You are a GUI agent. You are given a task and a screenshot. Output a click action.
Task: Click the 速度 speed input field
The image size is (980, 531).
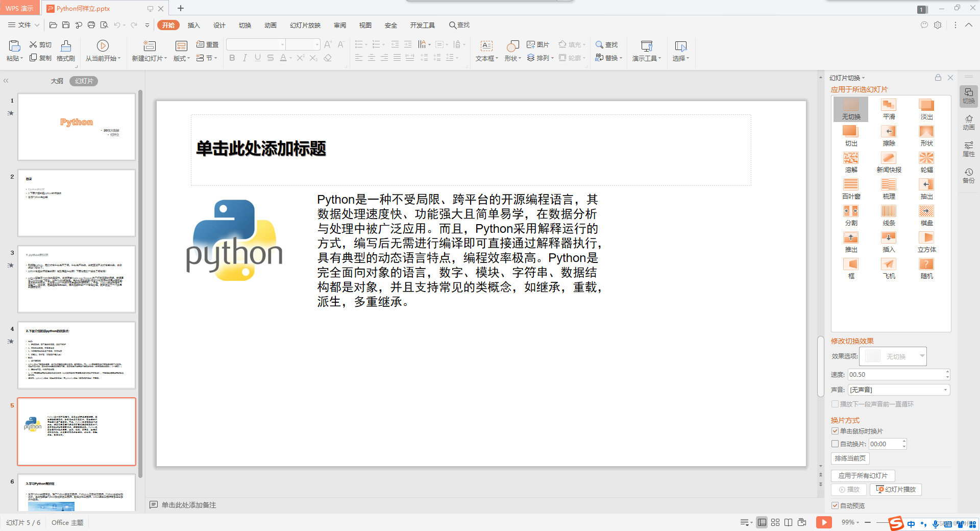[x=896, y=374]
